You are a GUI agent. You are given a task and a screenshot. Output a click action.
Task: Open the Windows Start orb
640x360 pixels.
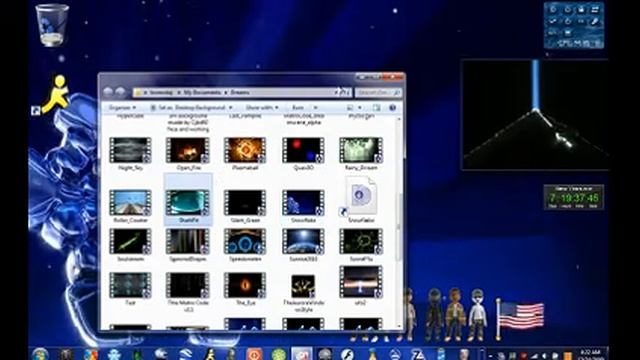tap(40, 354)
